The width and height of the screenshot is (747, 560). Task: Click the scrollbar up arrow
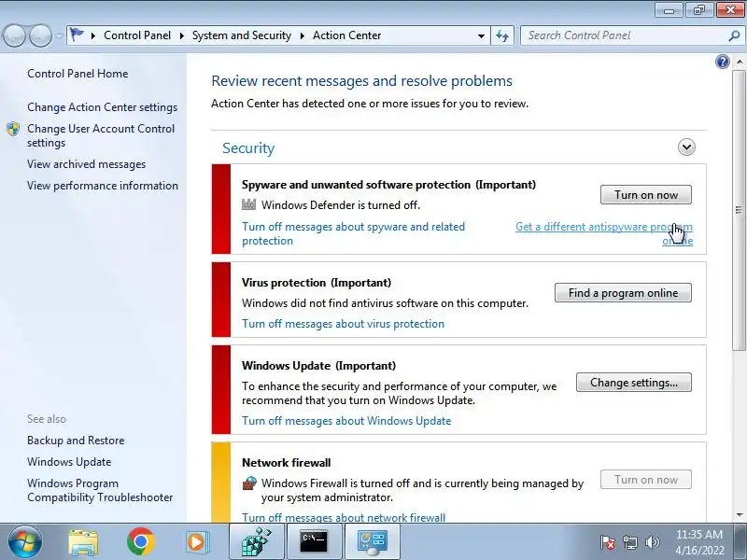740,62
